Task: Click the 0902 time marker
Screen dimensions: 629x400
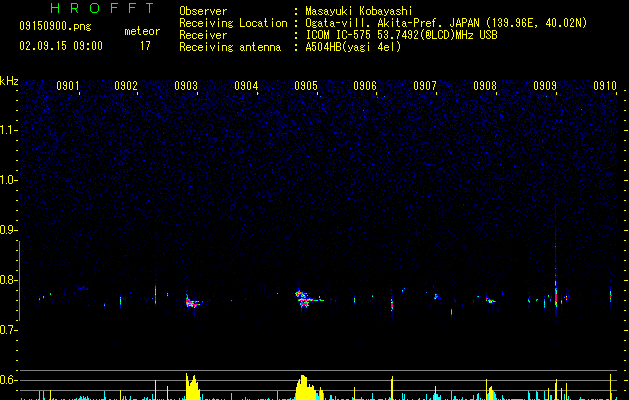Action: tap(126, 86)
